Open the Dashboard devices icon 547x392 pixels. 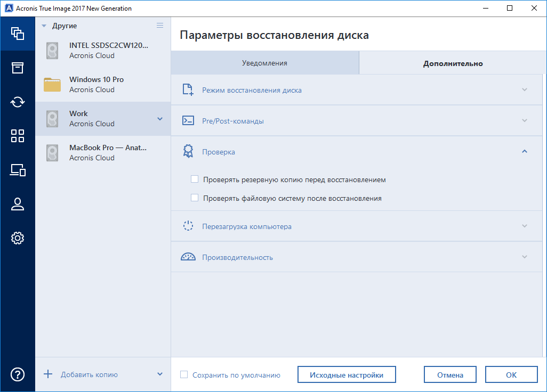tap(18, 170)
